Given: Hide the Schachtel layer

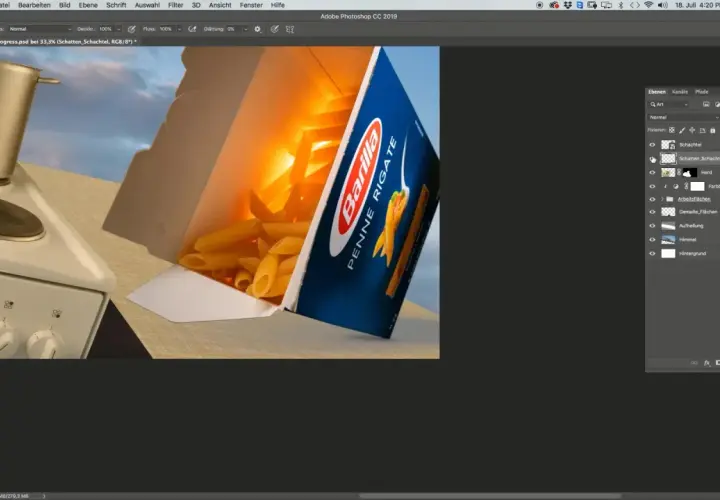Looking at the screenshot, I should (x=652, y=145).
